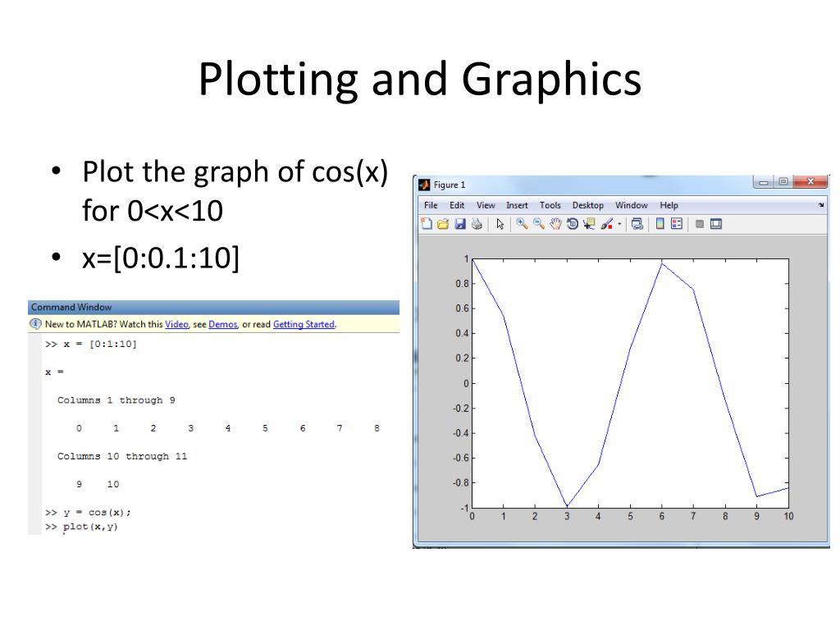Open the View menu in Figure 1
The image size is (840, 630).
click(x=486, y=205)
